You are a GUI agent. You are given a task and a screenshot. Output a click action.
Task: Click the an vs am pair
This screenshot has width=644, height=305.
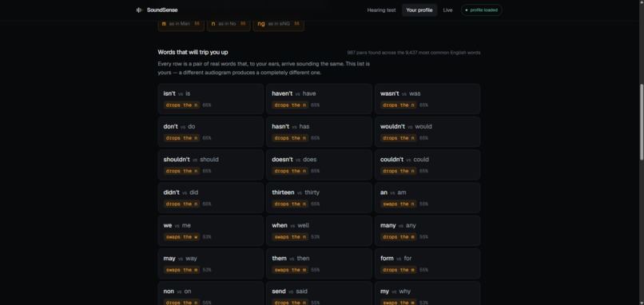(427, 197)
